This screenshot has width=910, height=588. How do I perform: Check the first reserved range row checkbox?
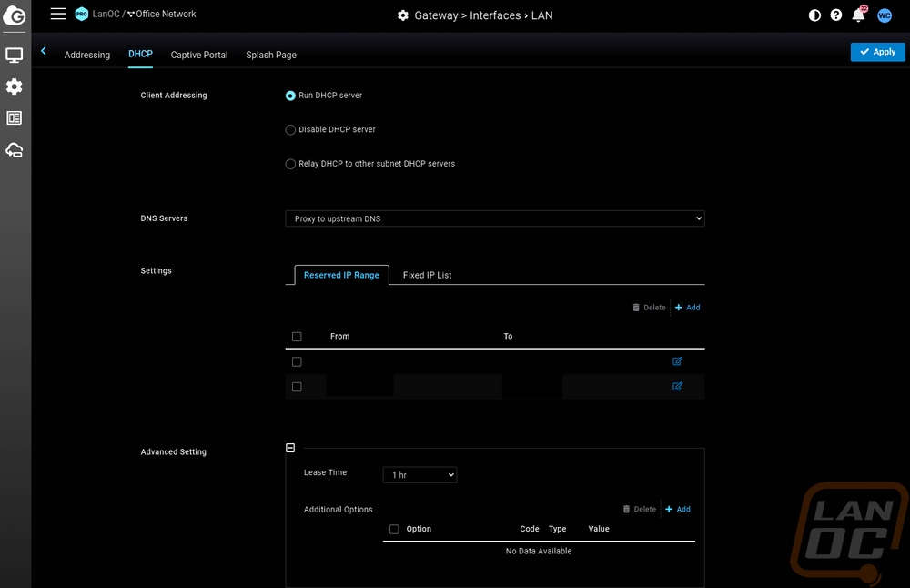[x=297, y=361]
